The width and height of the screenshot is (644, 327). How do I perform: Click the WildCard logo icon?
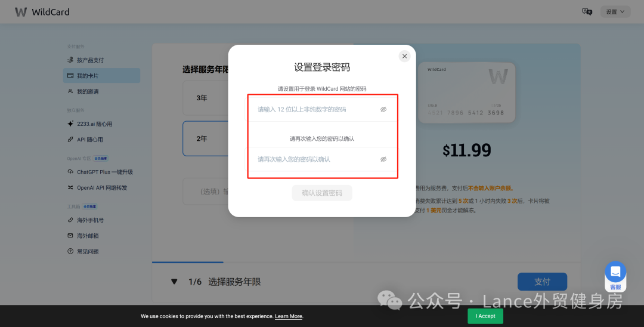[x=21, y=12]
